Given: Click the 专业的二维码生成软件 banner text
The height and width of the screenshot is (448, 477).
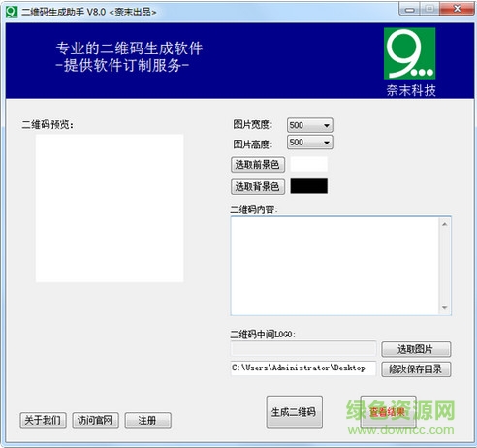Looking at the screenshot, I should 129,48.
